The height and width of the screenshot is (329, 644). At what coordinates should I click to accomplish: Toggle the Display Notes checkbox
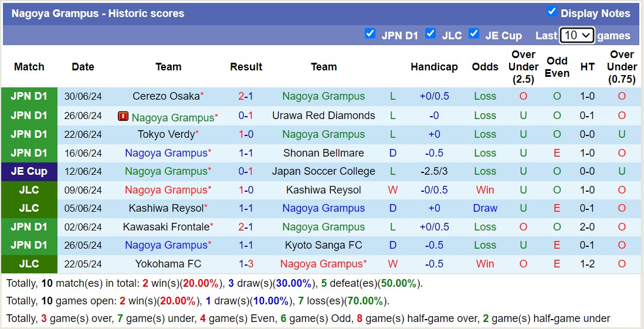coord(551,12)
